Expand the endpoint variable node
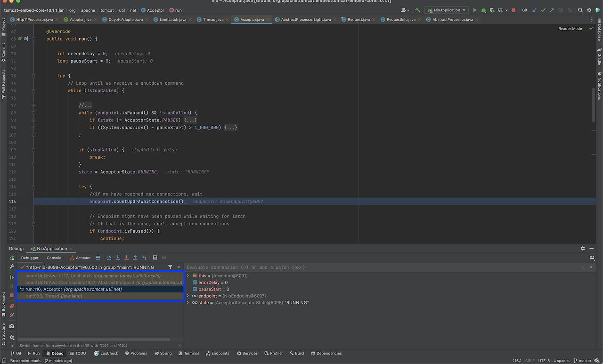The width and height of the screenshot is (603, 364). point(188,296)
